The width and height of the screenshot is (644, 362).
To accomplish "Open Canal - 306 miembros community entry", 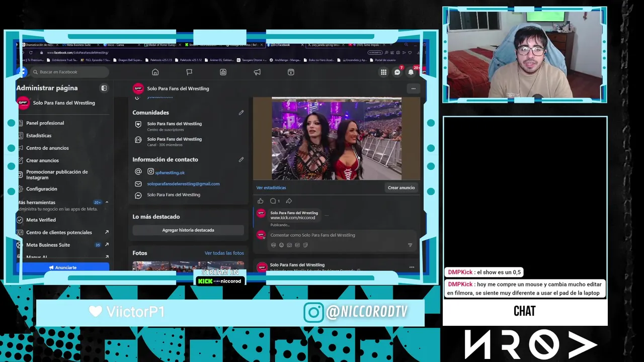I will 174,142.
